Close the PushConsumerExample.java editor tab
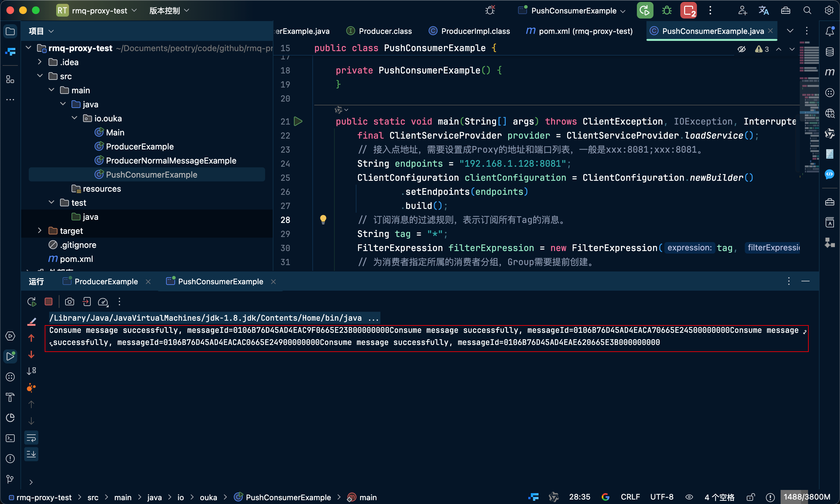Screen dimensions: 840x504 point(770,31)
